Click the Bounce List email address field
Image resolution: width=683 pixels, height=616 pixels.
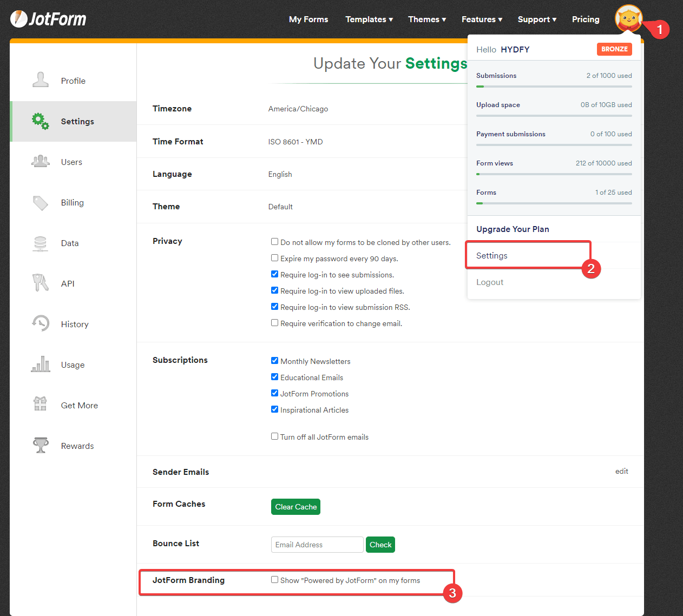pyautogui.click(x=317, y=545)
